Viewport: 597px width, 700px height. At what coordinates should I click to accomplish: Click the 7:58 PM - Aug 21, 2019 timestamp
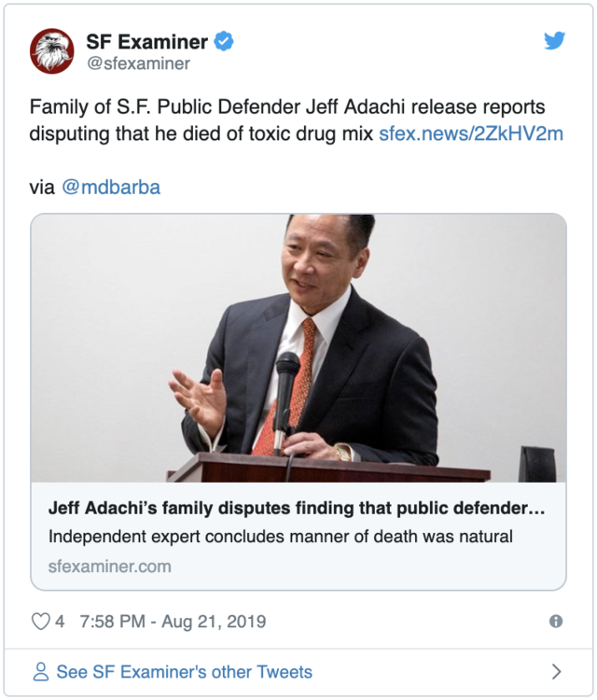(173, 622)
